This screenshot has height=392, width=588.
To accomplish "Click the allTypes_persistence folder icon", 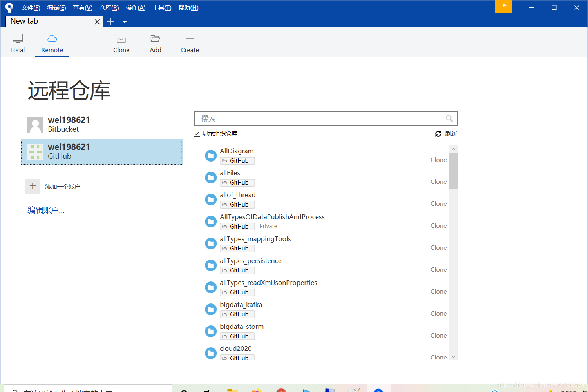I will pyautogui.click(x=211, y=265).
